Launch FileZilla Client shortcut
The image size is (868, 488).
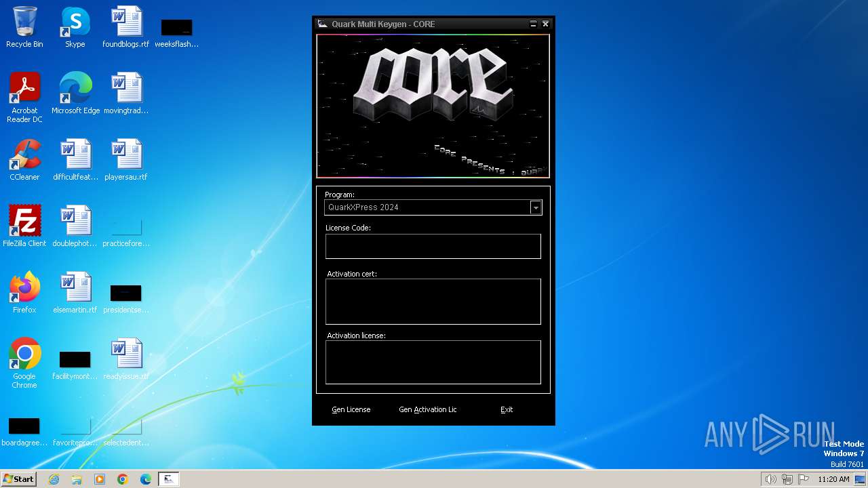click(24, 226)
